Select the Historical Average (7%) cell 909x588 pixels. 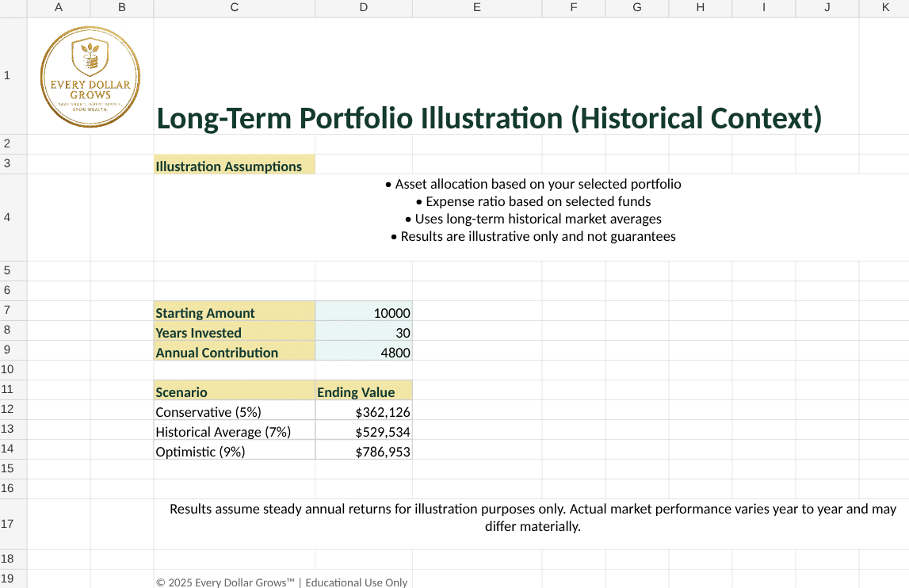pyautogui.click(x=235, y=430)
